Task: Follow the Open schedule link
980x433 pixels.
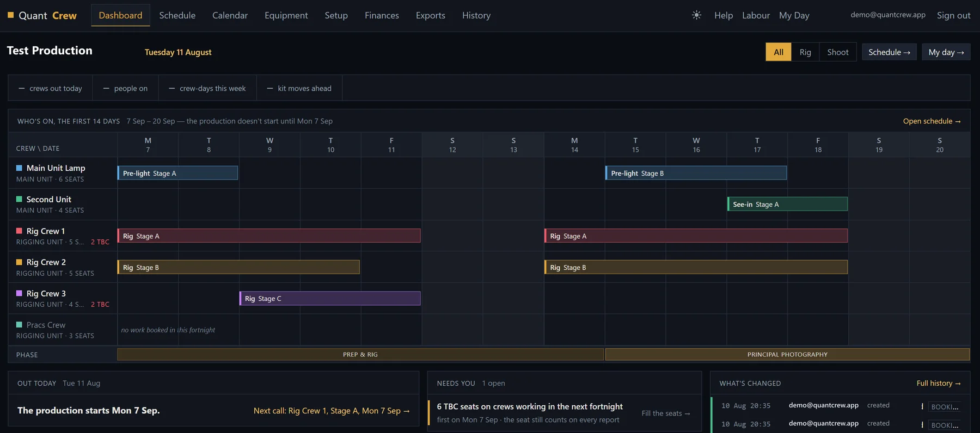Action: (932, 121)
